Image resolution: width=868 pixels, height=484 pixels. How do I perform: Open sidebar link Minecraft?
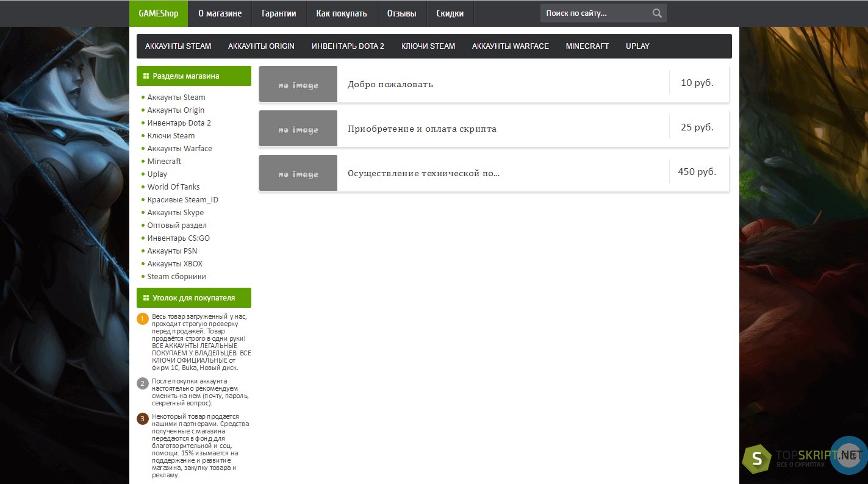click(x=164, y=162)
